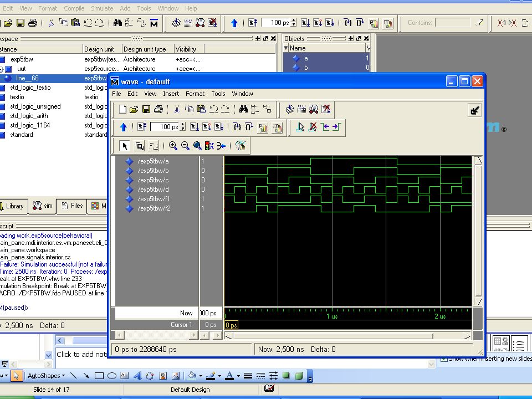Adjust main toolbar run length stepper

[x=294, y=23]
